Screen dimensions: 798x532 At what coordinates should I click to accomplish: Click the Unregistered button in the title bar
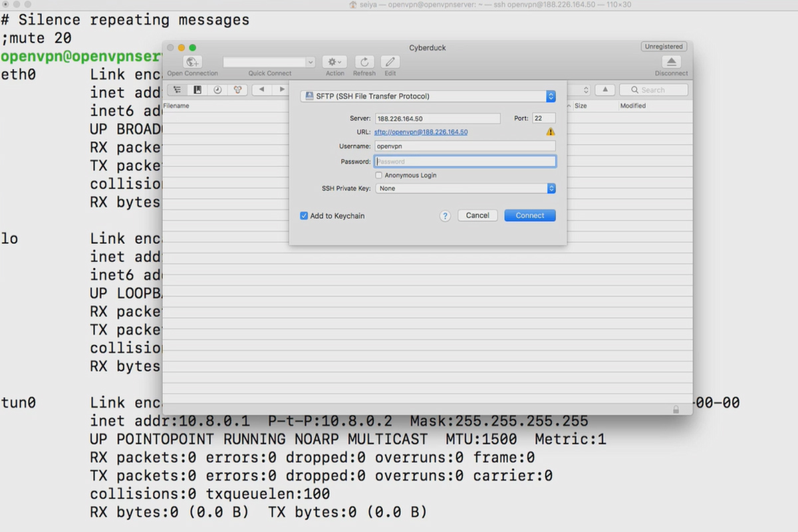[x=664, y=47]
